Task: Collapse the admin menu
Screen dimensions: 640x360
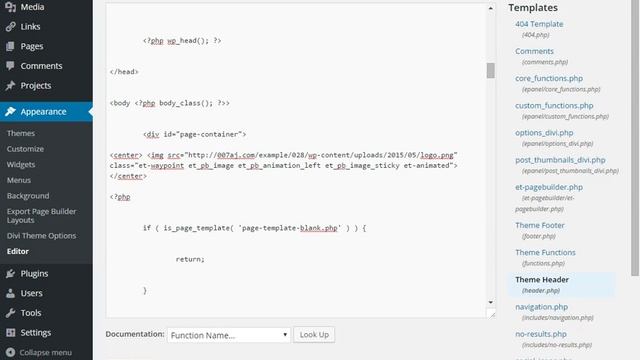Action: [x=45, y=352]
